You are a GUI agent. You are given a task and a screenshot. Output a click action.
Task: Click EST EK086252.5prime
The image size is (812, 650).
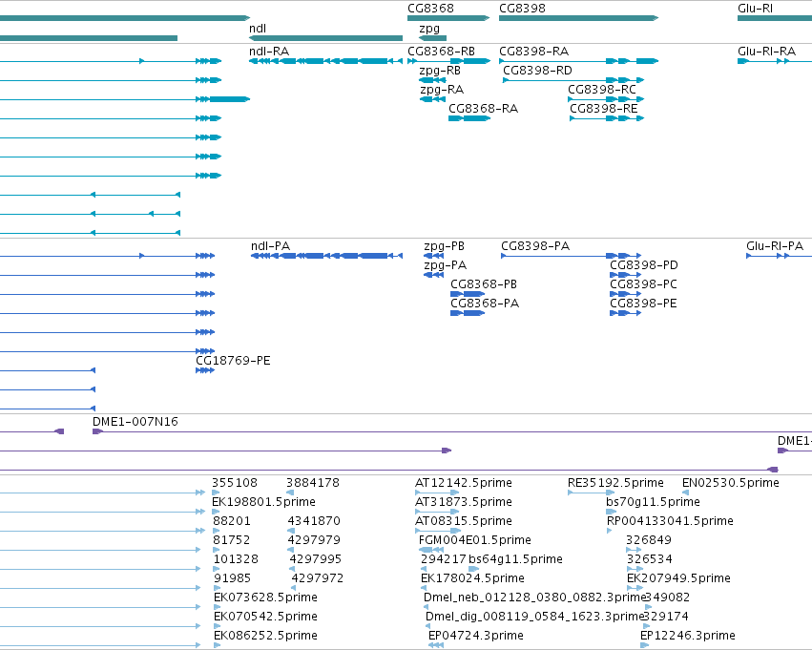tap(265, 636)
